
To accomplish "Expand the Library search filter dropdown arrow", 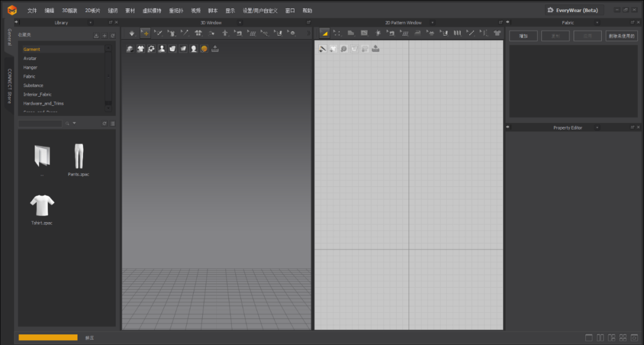I will (x=74, y=124).
